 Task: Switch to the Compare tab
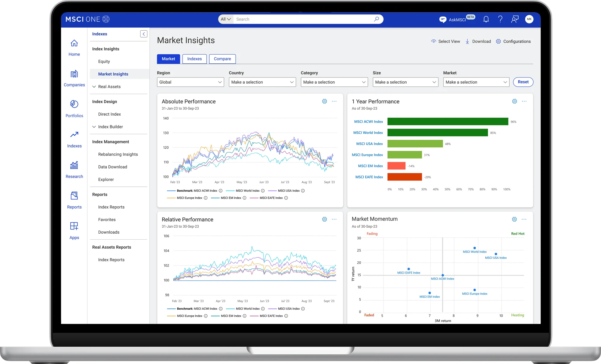coord(222,59)
